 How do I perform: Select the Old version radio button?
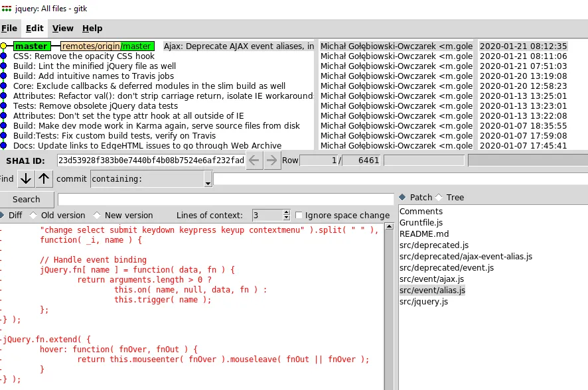coord(33,216)
